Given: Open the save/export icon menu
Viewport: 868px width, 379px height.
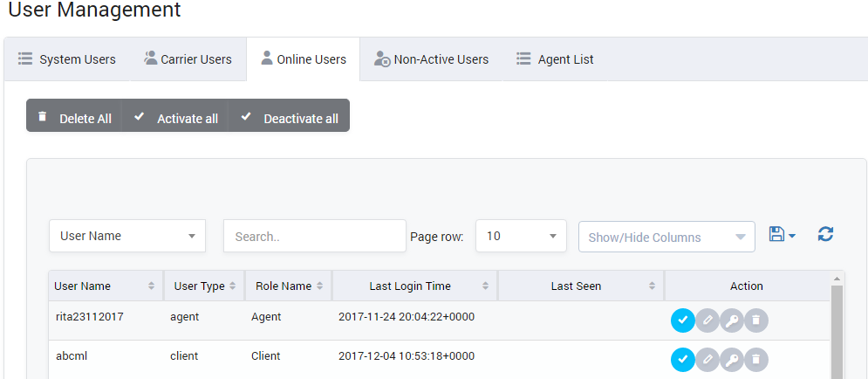Looking at the screenshot, I should point(782,234).
